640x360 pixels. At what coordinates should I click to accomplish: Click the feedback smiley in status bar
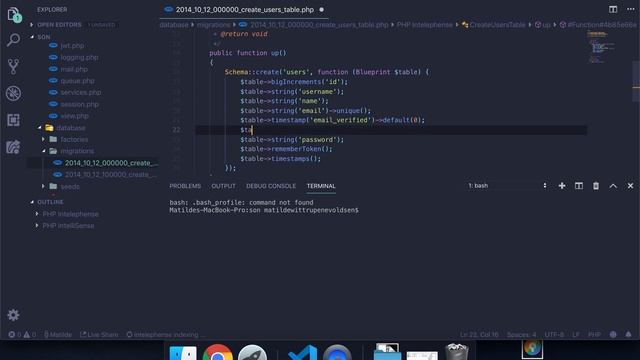point(613,334)
